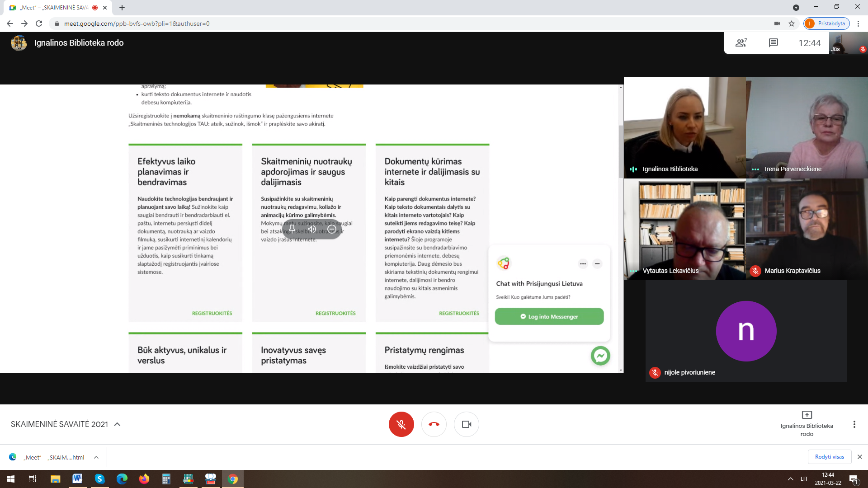The image size is (868, 488).
Task: Open the meeting chat panel icon
Action: (773, 43)
